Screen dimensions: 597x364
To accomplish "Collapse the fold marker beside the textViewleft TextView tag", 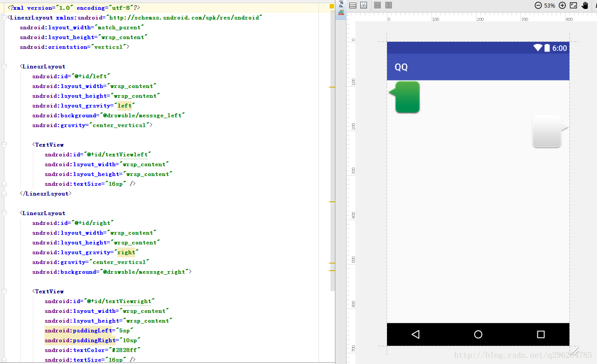I will point(4,145).
